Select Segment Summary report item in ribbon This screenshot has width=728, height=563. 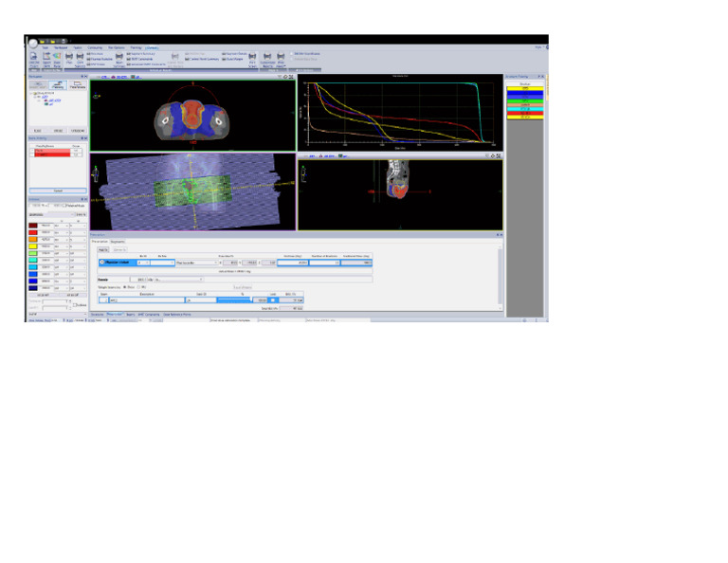(x=141, y=54)
